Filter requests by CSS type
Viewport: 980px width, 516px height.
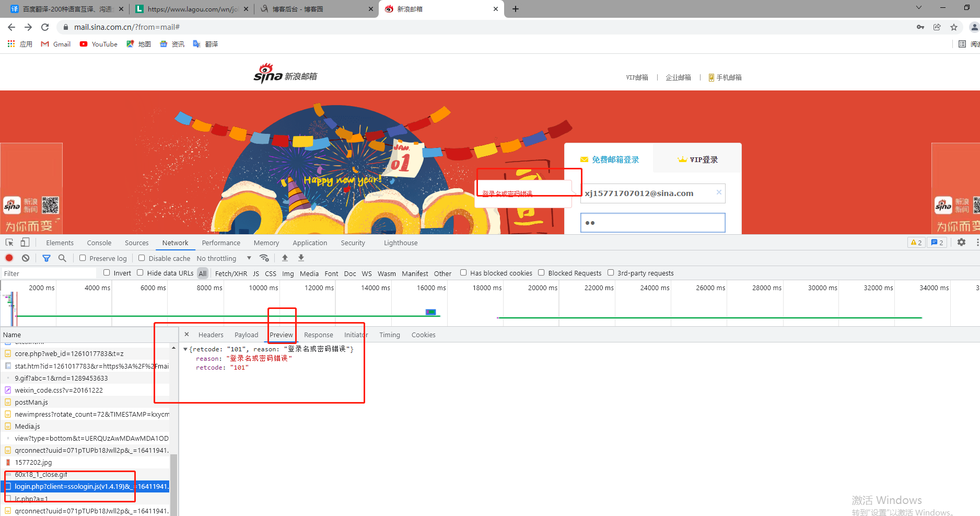(271, 273)
